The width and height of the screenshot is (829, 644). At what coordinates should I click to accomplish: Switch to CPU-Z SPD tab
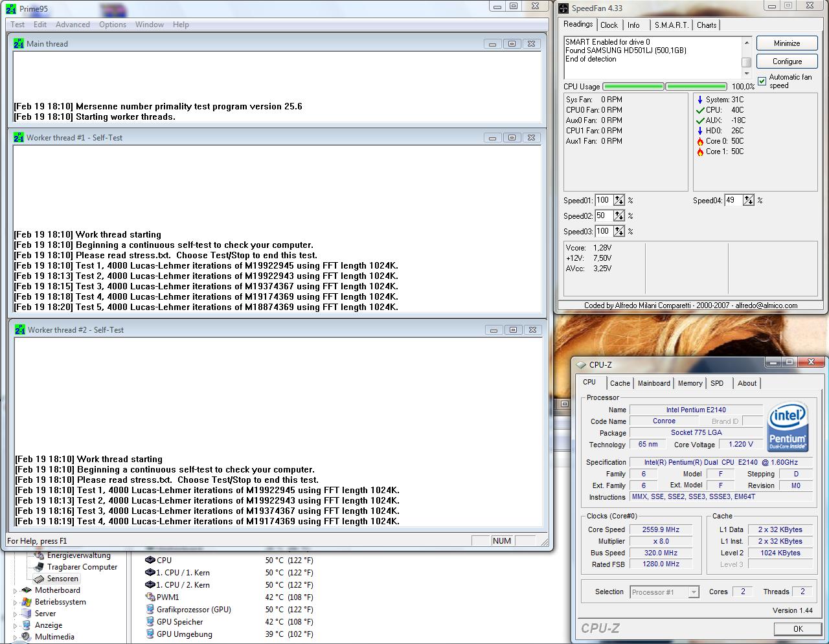click(717, 383)
